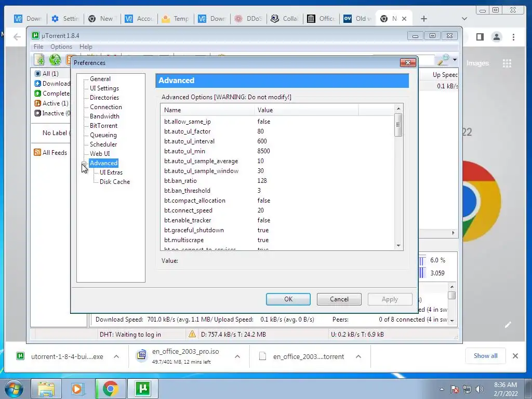Click the volume speaker tray icon
532x399 pixels.
pos(480,389)
